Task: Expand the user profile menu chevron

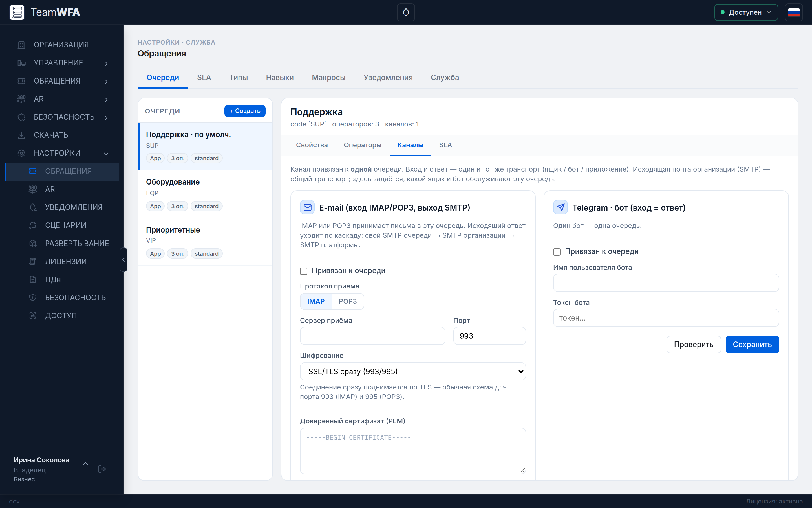Action: click(85, 464)
